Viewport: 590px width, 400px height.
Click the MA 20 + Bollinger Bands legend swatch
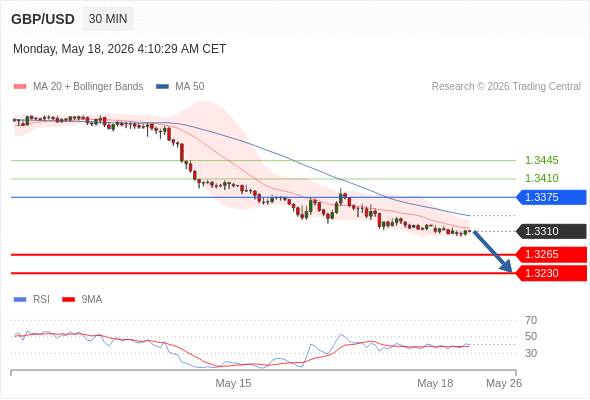point(20,87)
